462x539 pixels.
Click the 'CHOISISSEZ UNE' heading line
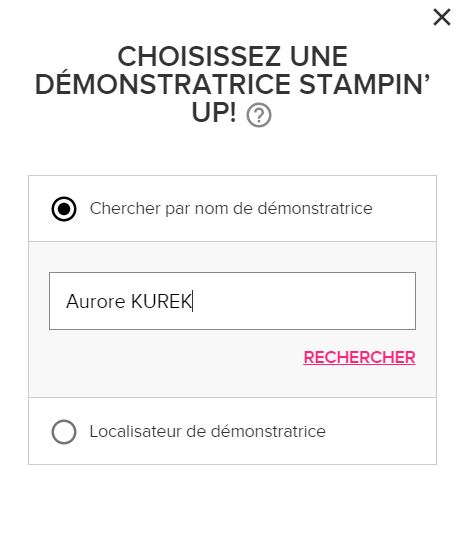click(x=233, y=56)
